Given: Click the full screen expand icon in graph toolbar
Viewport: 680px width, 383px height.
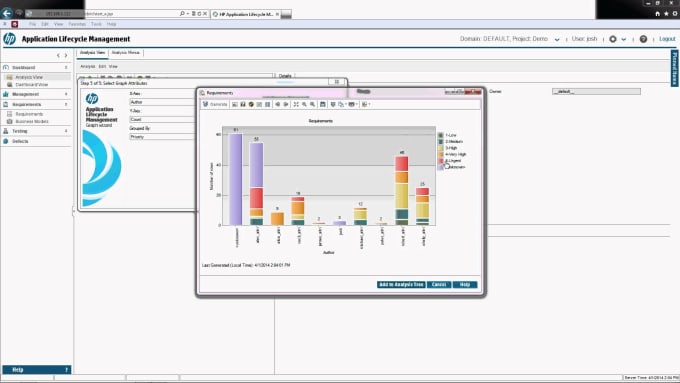Looking at the screenshot, I should pyautogui.click(x=296, y=105).
